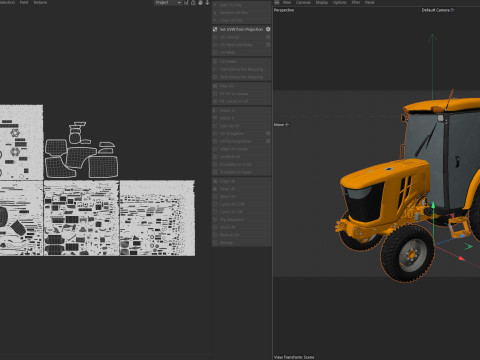Click the Reset UV command
Screen dimensions: 480x360
tap(242, 196)
